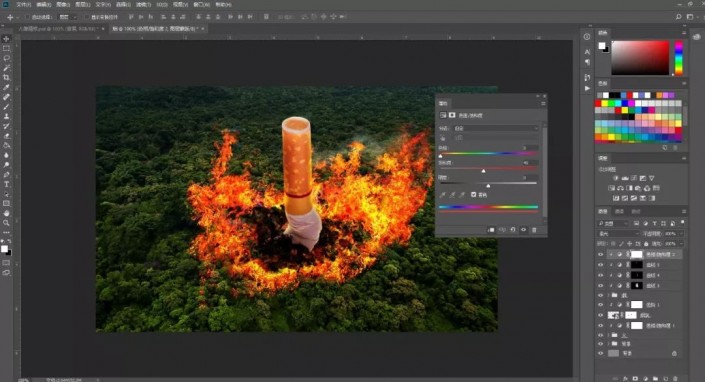705x382 pixels.
Task: Click lock all icon in Layers panel
Action: tap(646, 244)
